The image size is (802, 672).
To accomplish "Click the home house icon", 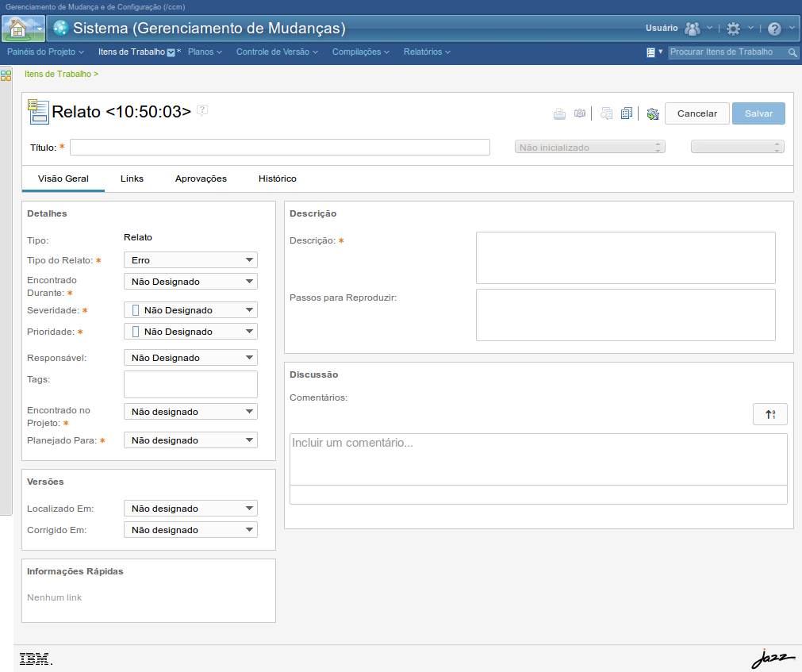I will point(18,29).
